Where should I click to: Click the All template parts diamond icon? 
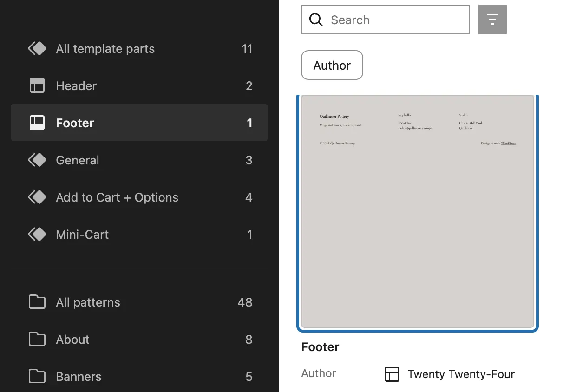(x=37, y=49)
